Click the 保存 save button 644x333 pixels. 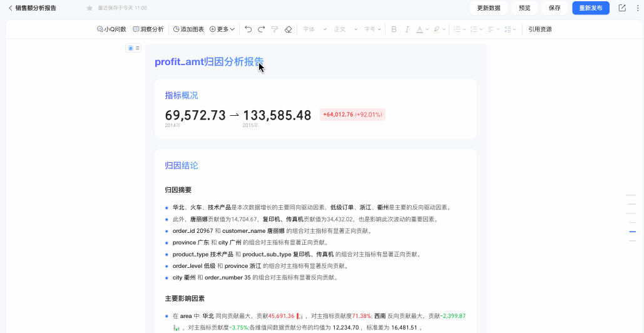[x=555, y=8]
